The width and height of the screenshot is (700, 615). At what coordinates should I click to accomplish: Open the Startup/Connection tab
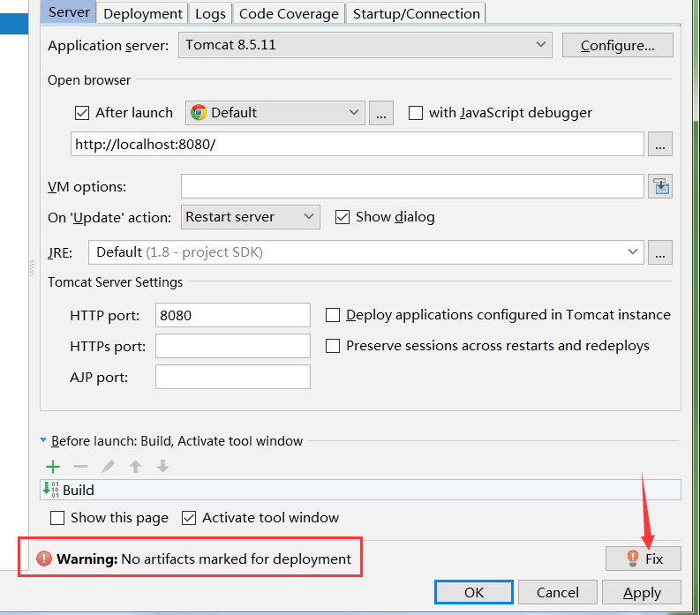pos(416,13)
